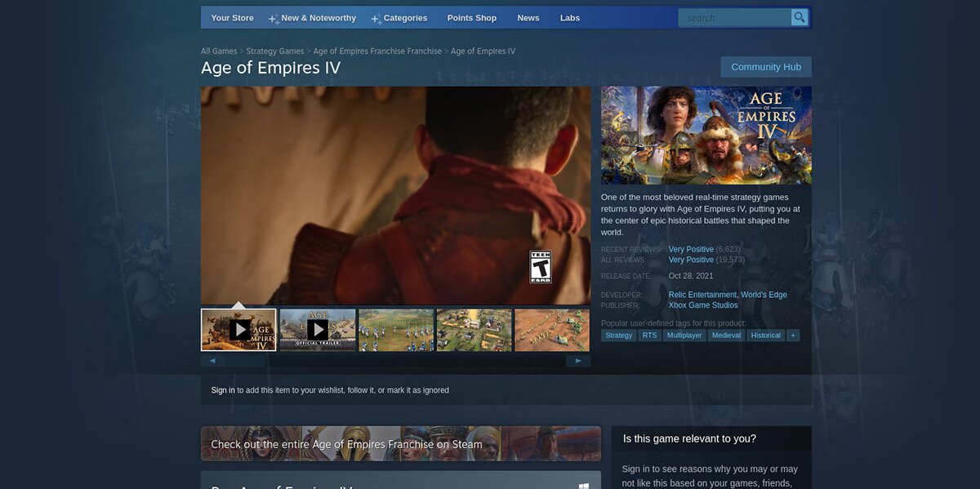Click Sign in link for wishlist
The height and width of the screenshot is (489, 980).
coord(223,390)
